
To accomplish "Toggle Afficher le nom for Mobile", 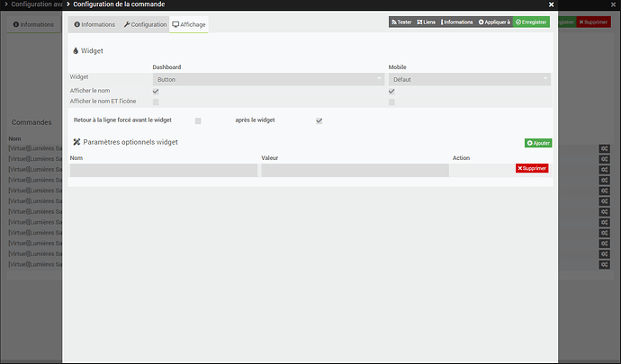I will 391,92.
